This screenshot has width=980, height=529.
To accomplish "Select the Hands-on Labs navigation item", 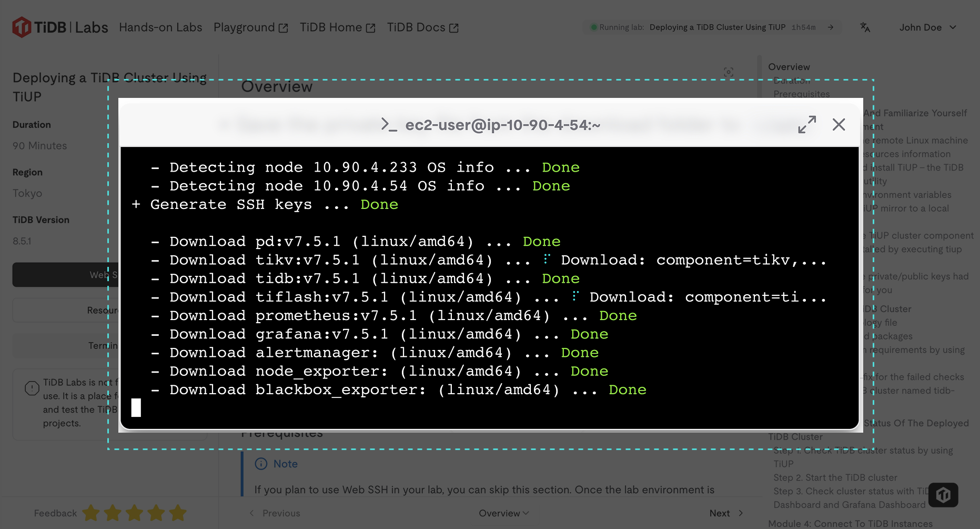I will coord(160,27).
